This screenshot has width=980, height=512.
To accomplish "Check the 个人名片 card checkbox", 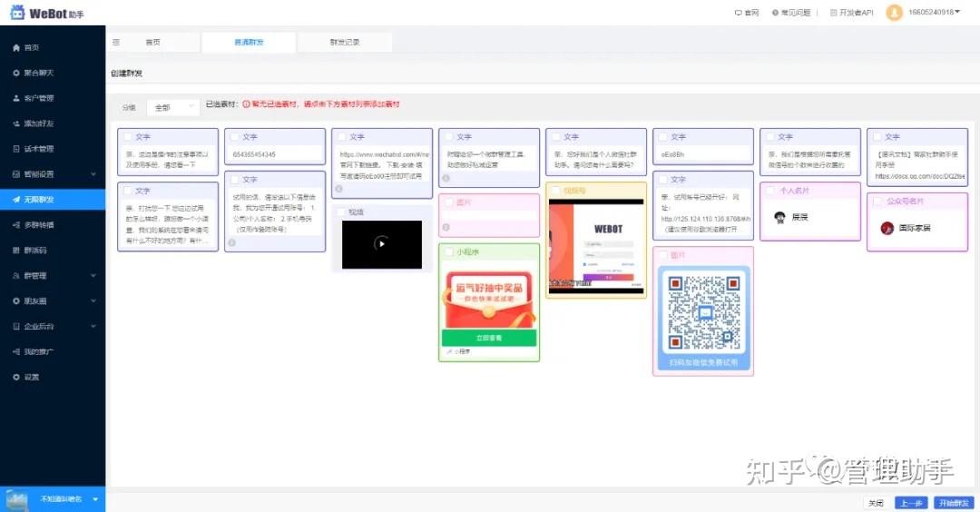I will pos(770,191).
